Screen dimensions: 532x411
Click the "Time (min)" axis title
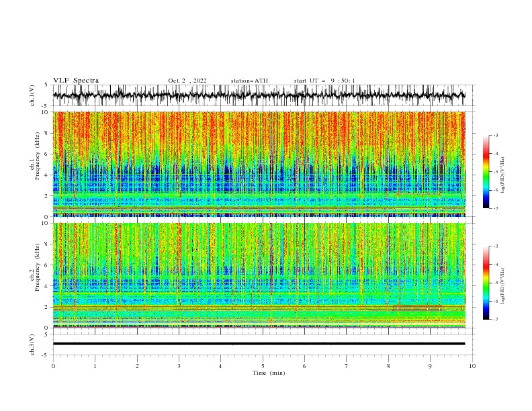click(269, 373)
